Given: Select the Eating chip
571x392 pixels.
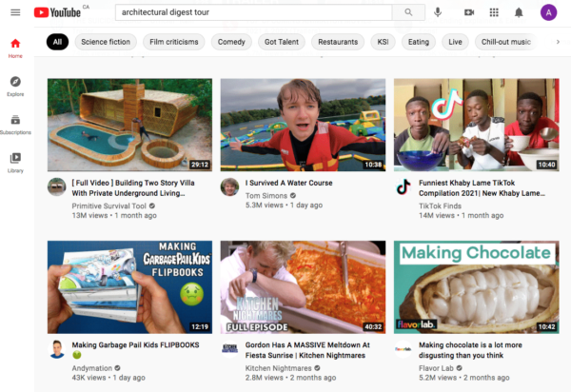Looking at the screenshot, I should click(419, 42).
